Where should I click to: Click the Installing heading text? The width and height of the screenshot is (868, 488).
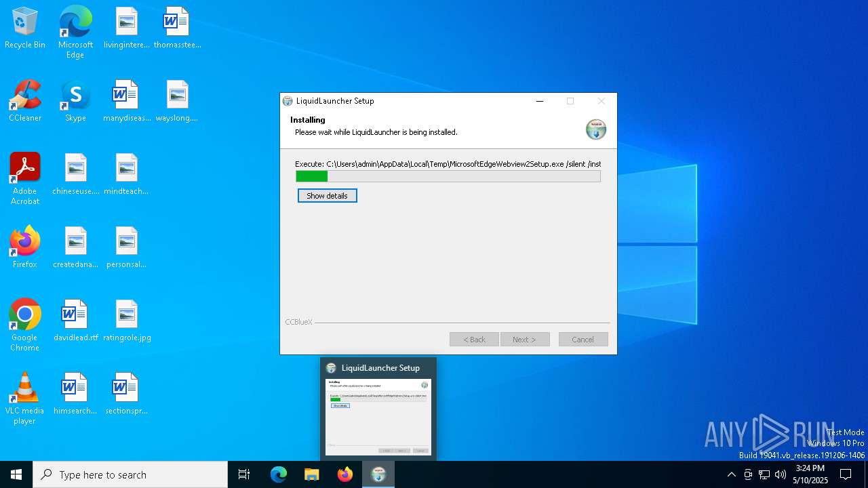tap(308, 120)
